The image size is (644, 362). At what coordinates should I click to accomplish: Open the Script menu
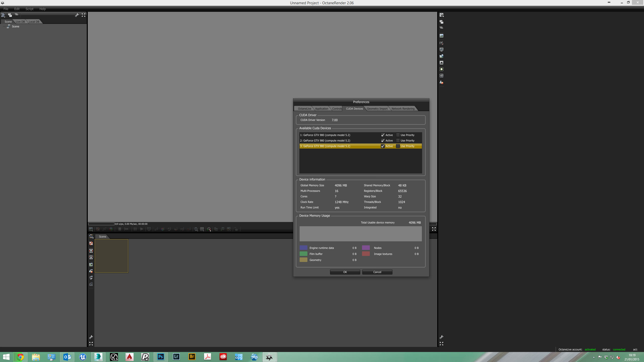click(x=29, y=9)
